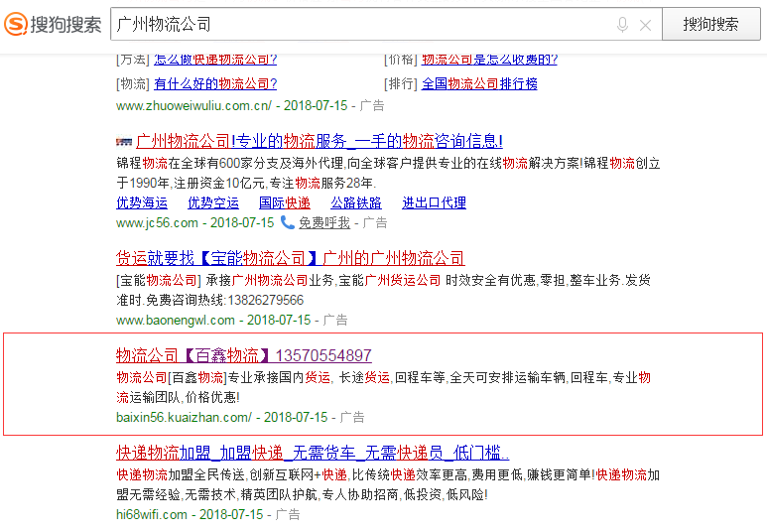This screenshot has width=767, height=532.
Task: Click the www.baonengwl.com URL text
Action: [x=176, y=320]
